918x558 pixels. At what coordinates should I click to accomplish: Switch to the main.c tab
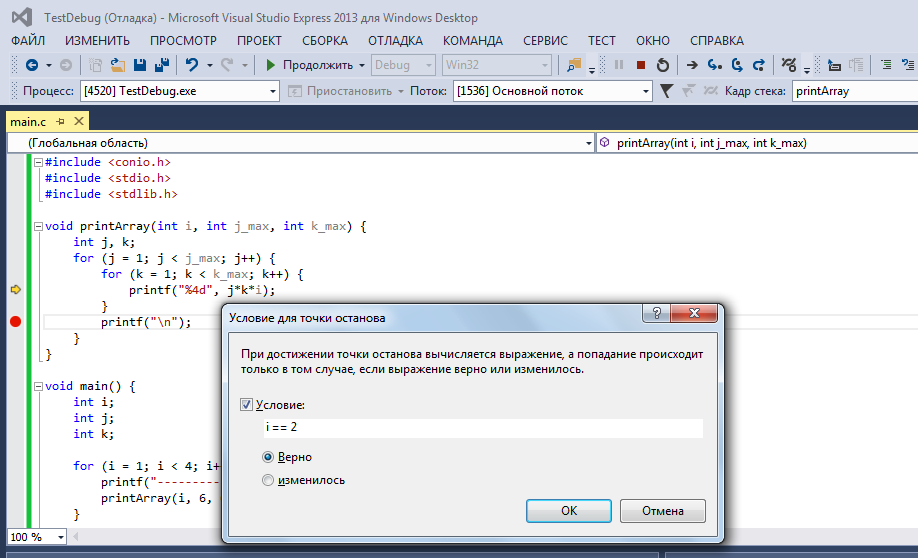(x=28, y=122)
